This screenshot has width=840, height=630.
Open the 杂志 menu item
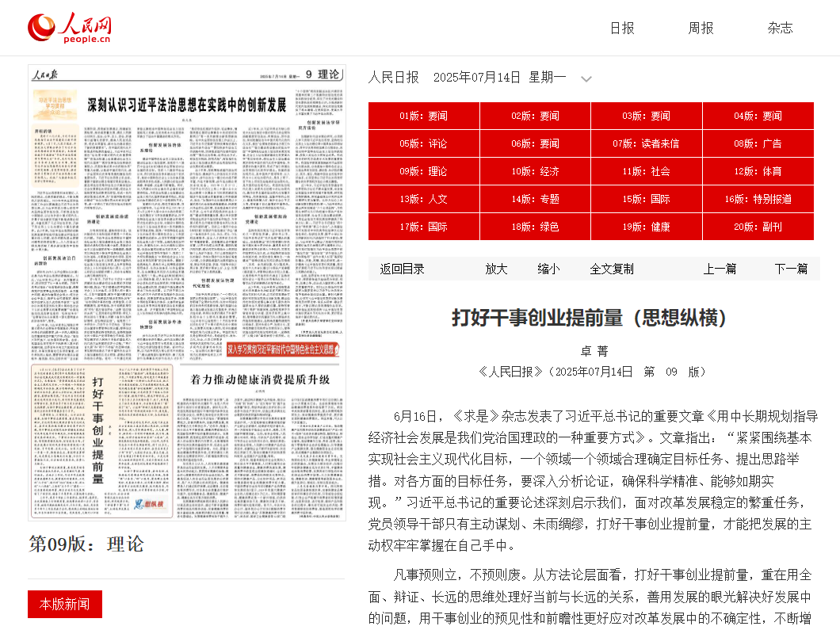[780, 28]
